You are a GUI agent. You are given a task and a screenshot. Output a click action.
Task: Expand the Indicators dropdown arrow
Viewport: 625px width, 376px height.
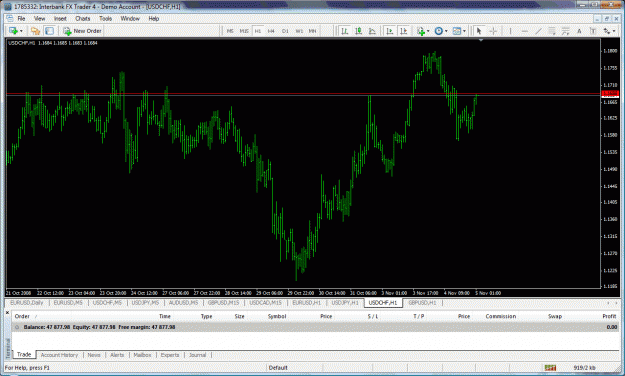428,31
